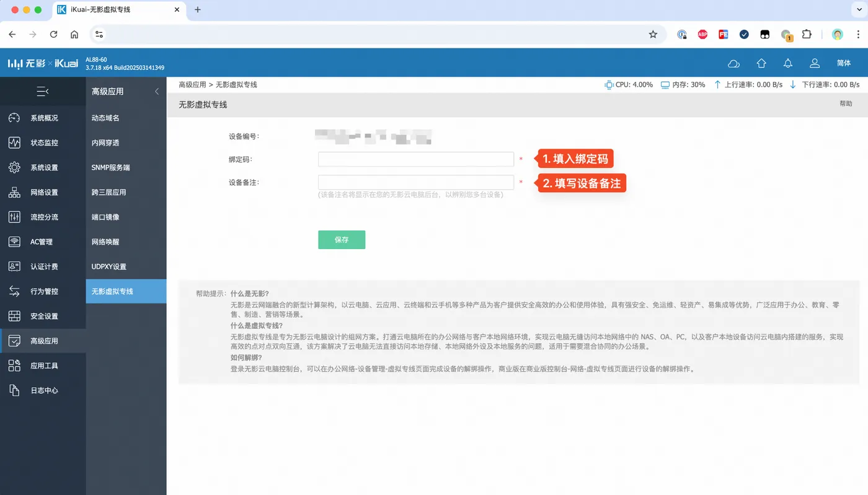Click the 系统设置 gear icon
Image resolution: width=868 pixels, height=495 pixels.
(x=14, y=167)
